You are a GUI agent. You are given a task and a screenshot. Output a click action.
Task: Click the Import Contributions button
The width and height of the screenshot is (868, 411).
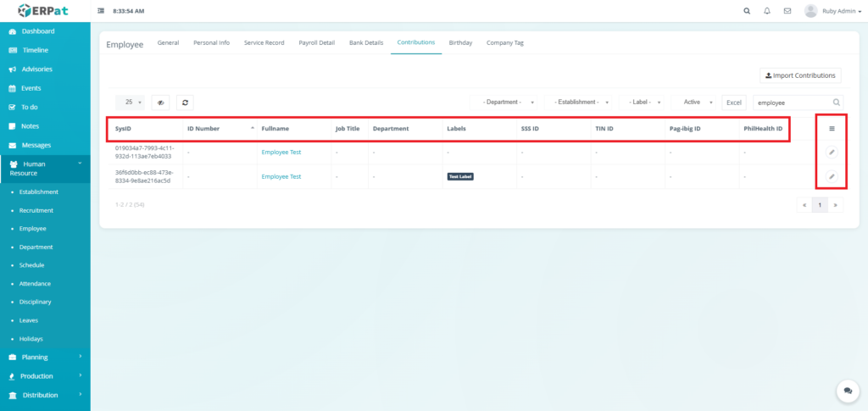pos(800,75)
